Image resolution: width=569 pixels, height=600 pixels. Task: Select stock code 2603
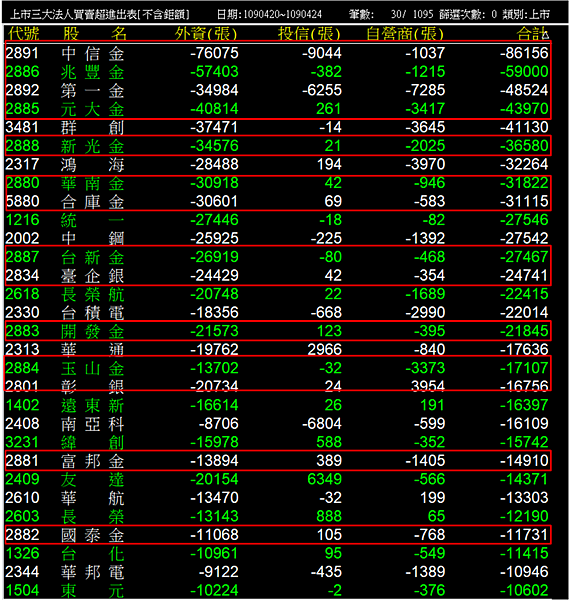pyautogui.click(x=22, y=516)
